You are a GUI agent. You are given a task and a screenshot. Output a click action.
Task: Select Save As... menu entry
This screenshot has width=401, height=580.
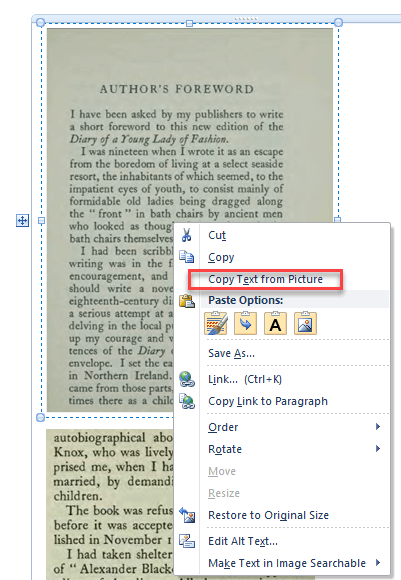pyautogui.click(x=231, y=353)
